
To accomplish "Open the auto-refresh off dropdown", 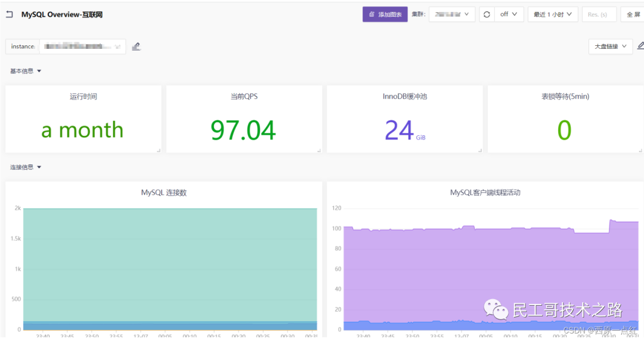I will [x=509, y=14].
